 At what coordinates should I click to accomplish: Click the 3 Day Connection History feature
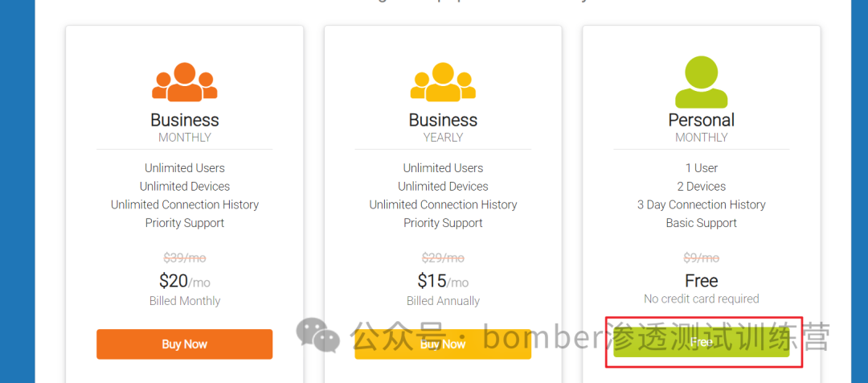click(x=702, y=204)
